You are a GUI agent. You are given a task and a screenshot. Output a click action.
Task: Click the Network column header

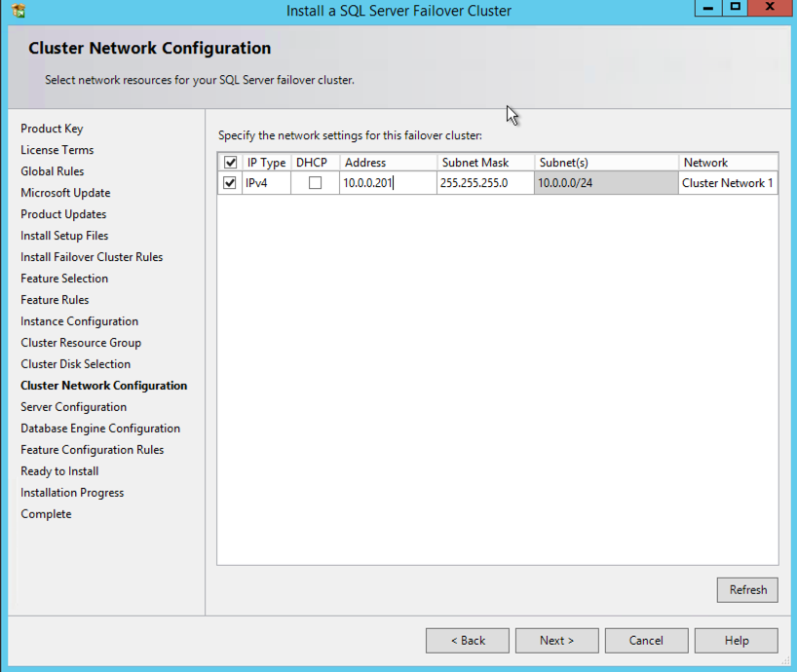pos(727,163)
